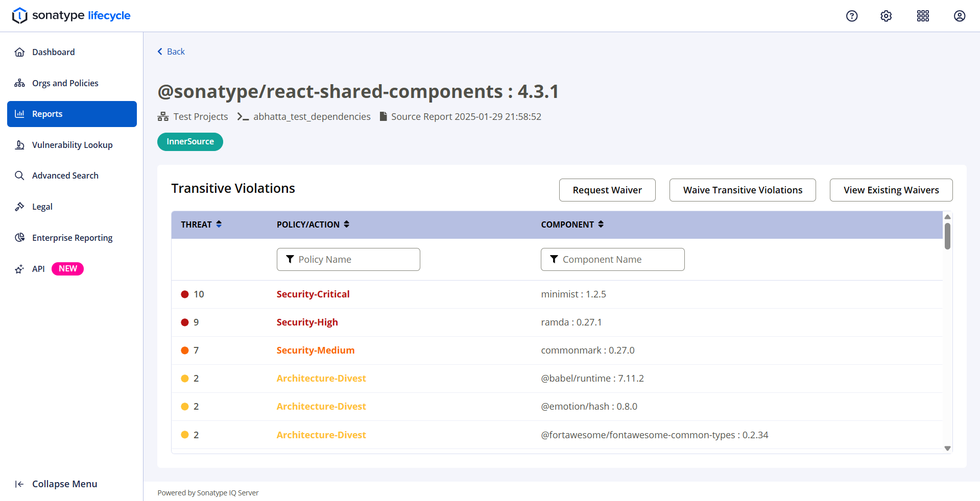This screenshot has height=501, width=980.
Task: Click the Powered by Sonatype IQ Server text
Action: click(x=208, y=493)
